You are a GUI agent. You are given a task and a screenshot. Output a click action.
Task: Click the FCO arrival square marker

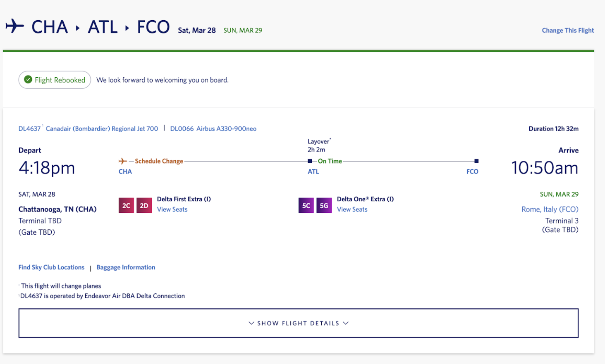(x=476, y=161)
